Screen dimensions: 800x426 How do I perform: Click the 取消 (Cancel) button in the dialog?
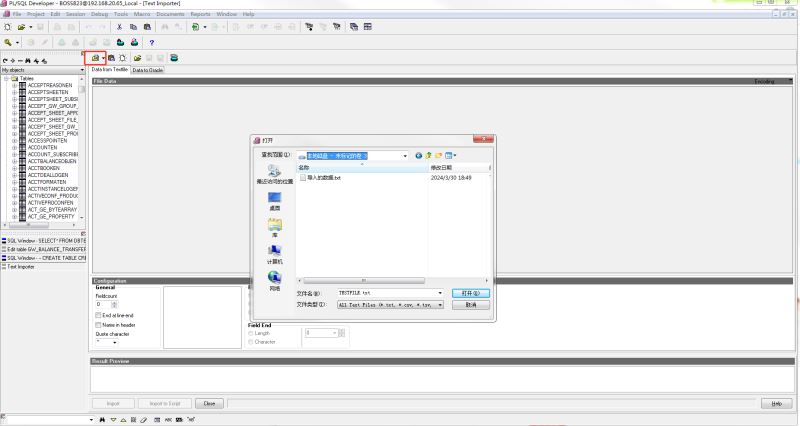coord(470,305)
